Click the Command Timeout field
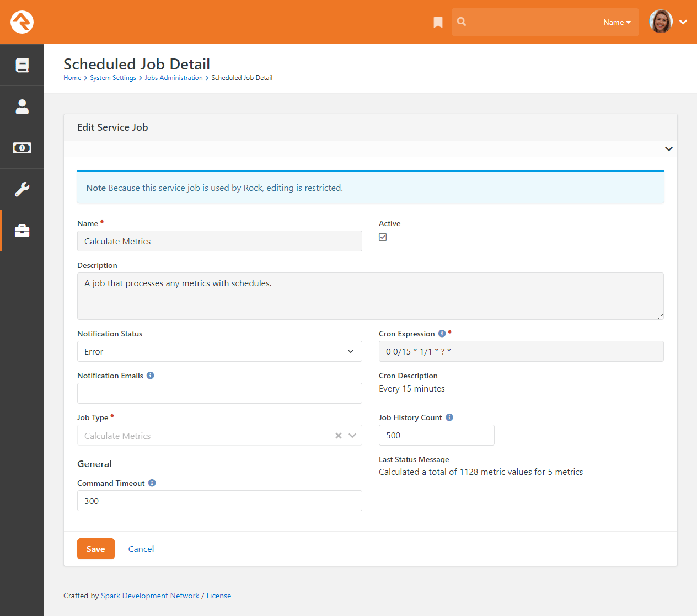Image resolution: width=697 pixels, height=616 pixels. 219,501
